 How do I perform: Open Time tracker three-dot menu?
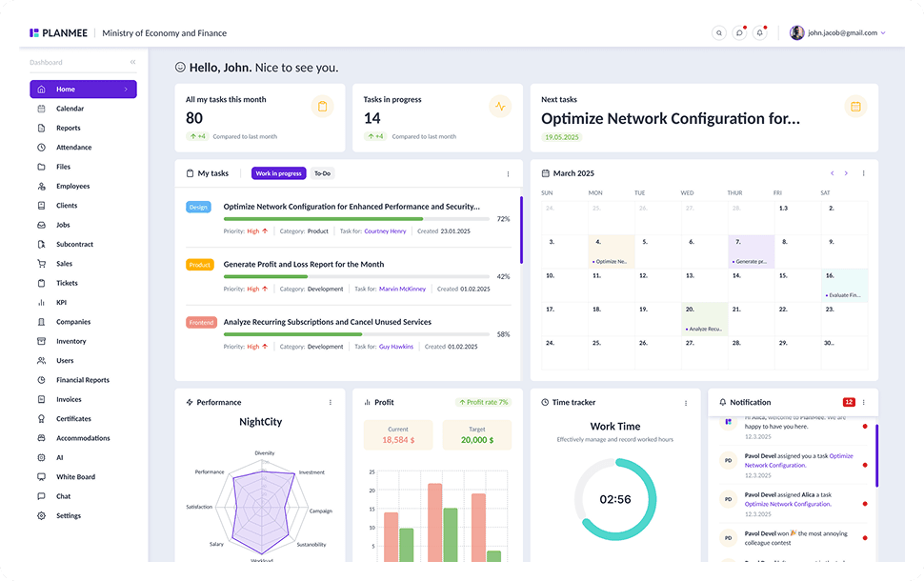[x=686, y=403]
